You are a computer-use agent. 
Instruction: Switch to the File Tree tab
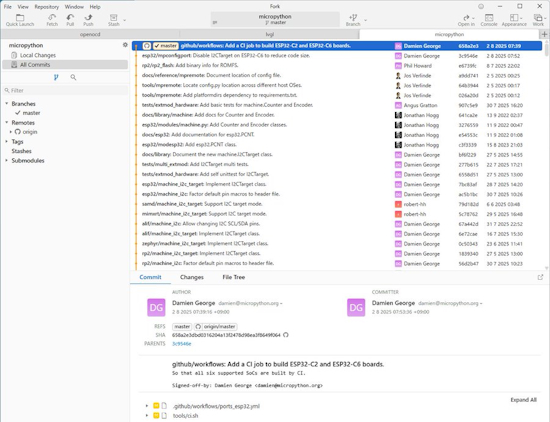(234, 277)
